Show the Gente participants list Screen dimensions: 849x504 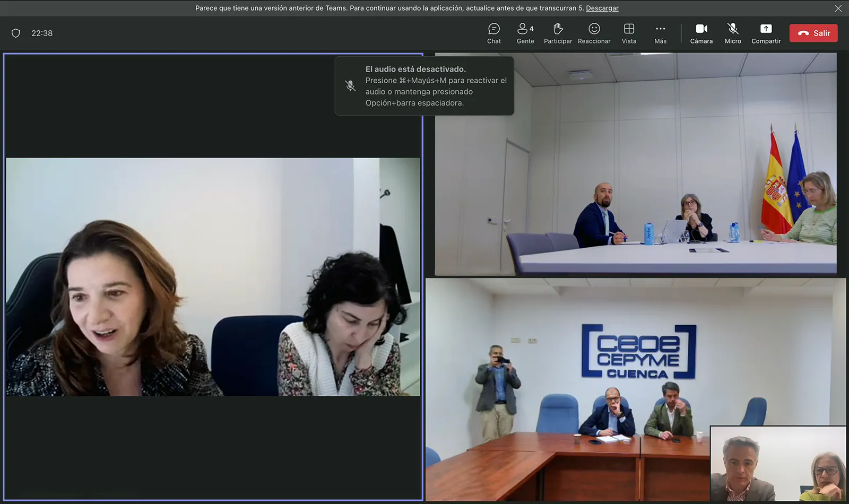525,33
